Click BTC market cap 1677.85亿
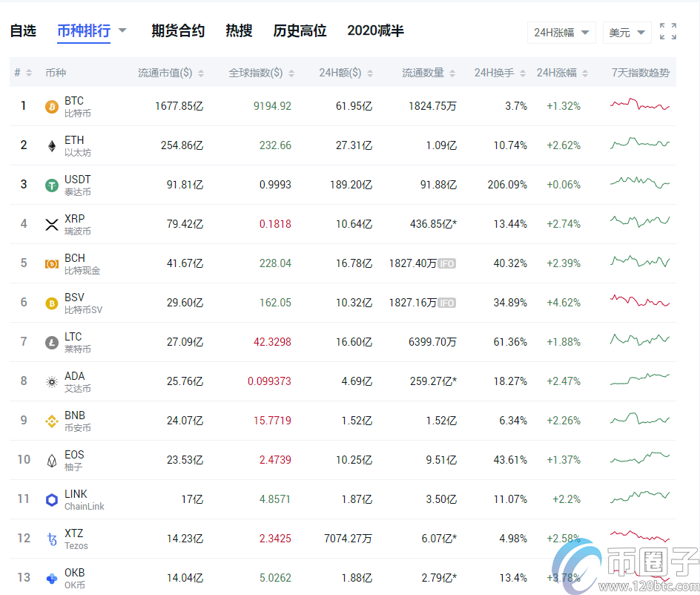Screen dimensions: 700x595 tap(179, 106)
